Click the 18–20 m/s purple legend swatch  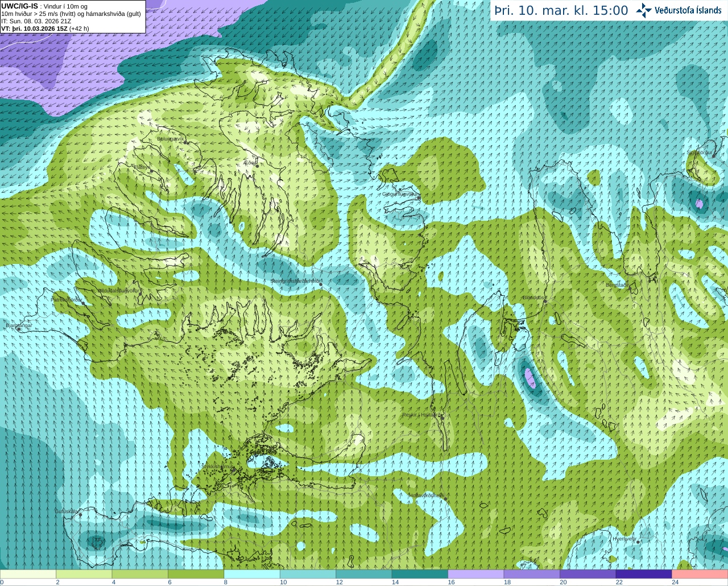532,574
